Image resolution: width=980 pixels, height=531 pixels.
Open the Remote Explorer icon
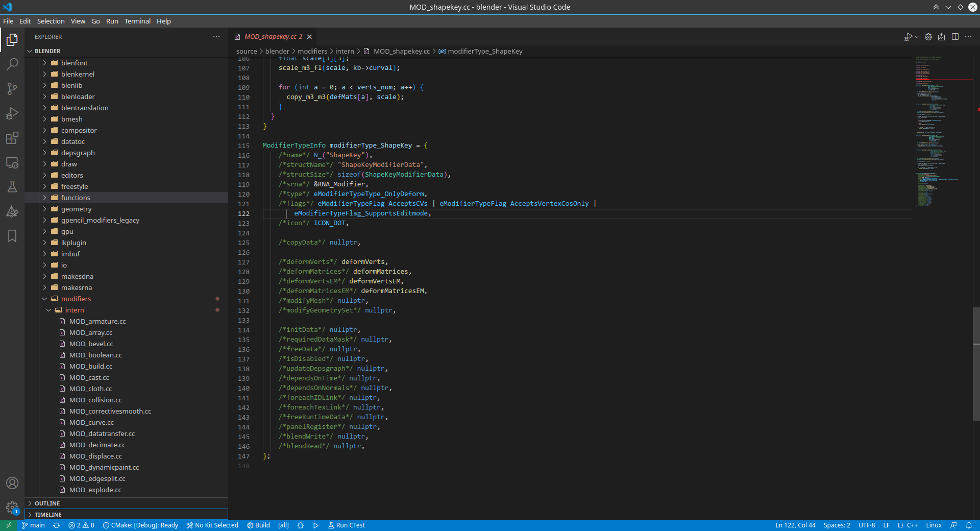coord(12,162)
